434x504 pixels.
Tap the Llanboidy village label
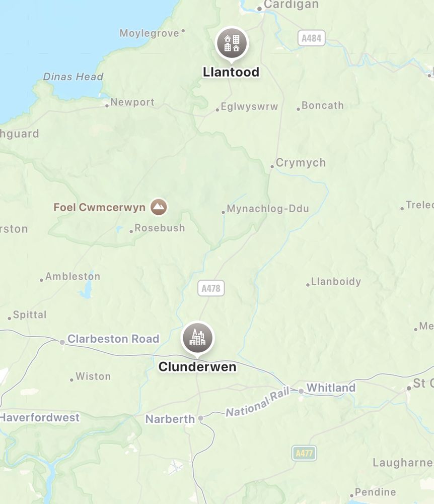336,282
